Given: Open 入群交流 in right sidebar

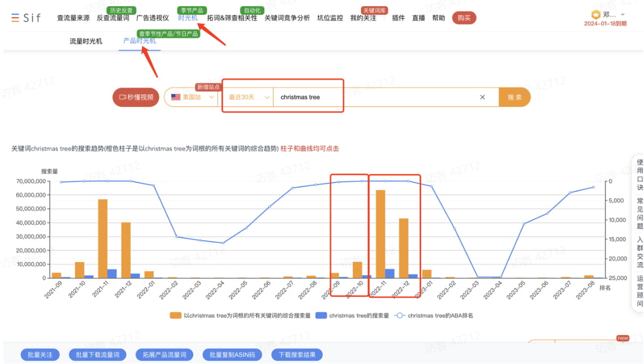Looking at the screenshot, I should [639, 252].
